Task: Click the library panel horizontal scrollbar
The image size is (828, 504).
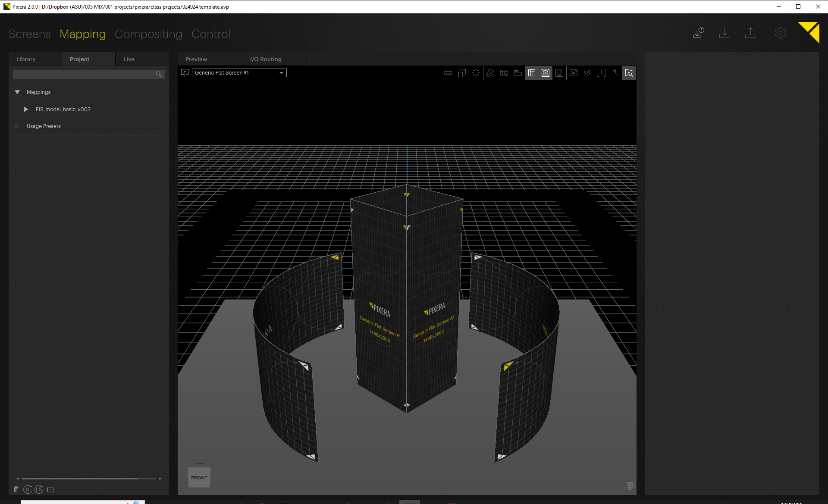Action: [x=80, y=479]
